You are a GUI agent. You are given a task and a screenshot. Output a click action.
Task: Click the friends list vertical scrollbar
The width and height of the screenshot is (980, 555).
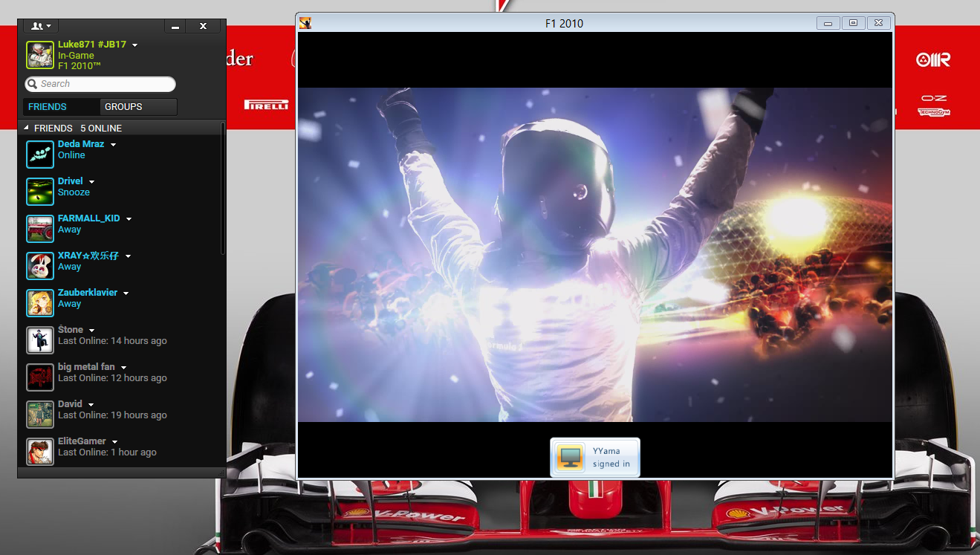(x=223, y=189)
